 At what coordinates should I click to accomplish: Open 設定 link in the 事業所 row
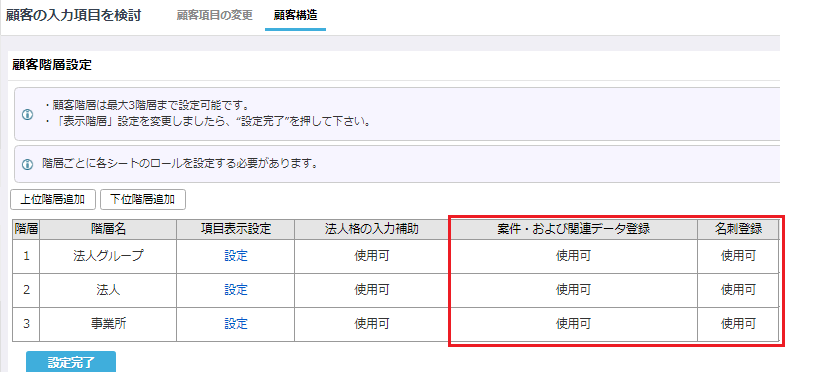(x=236, y=324)
